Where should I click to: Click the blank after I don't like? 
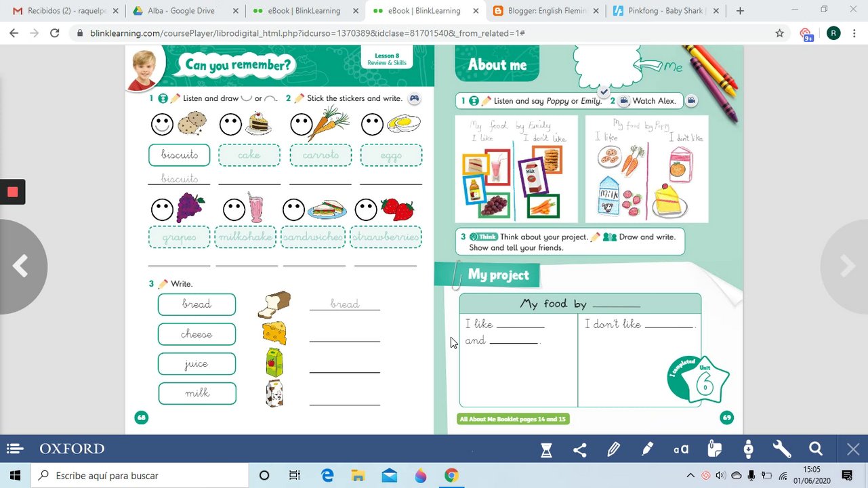coord(669,324)
